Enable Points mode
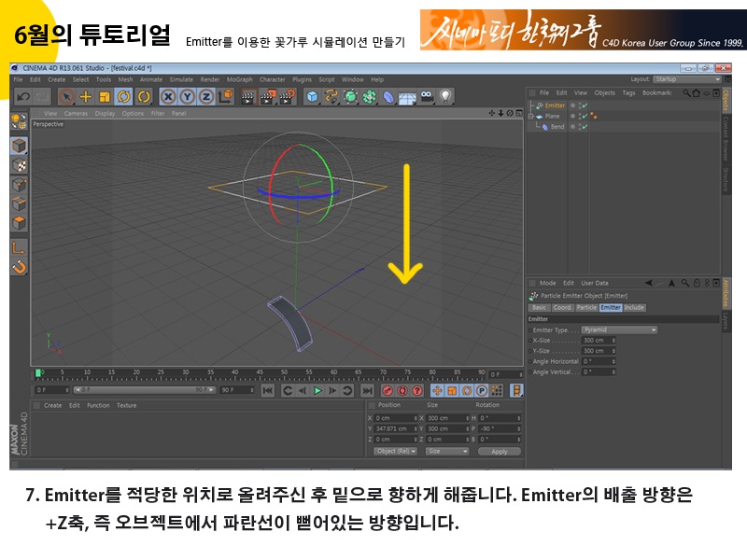Viewport: 747px width, 560px height. 19,185
